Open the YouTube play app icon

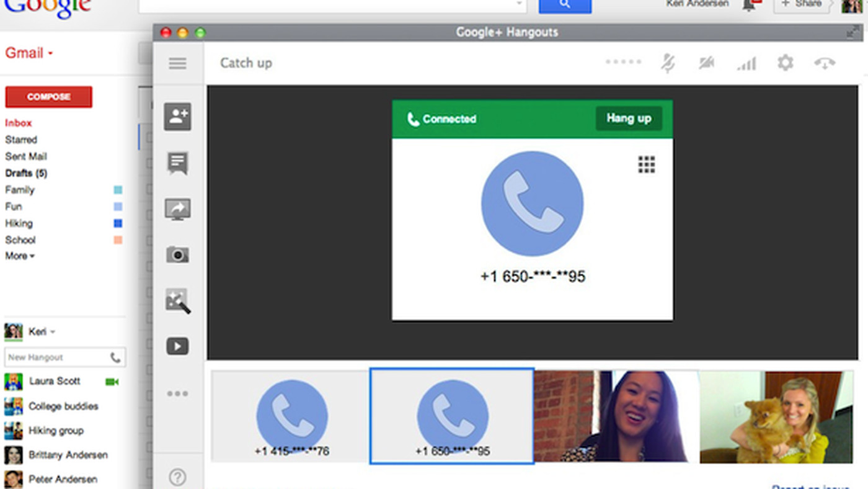[x=177, y=346]
